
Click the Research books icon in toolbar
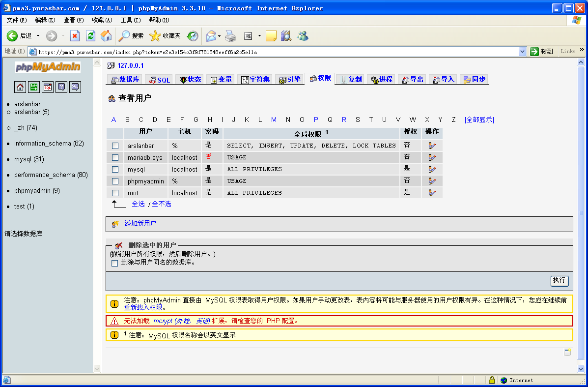(286, 36)
